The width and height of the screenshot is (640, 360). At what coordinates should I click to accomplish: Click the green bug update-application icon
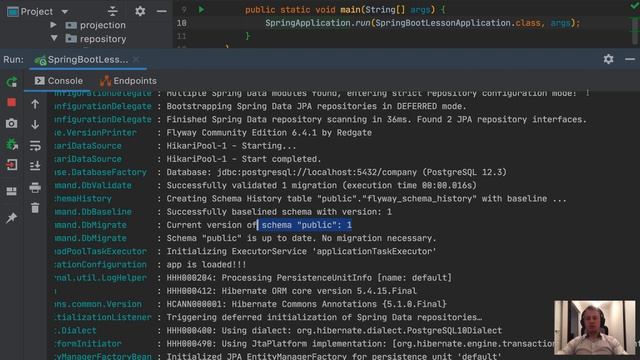[x=11, y=144]
